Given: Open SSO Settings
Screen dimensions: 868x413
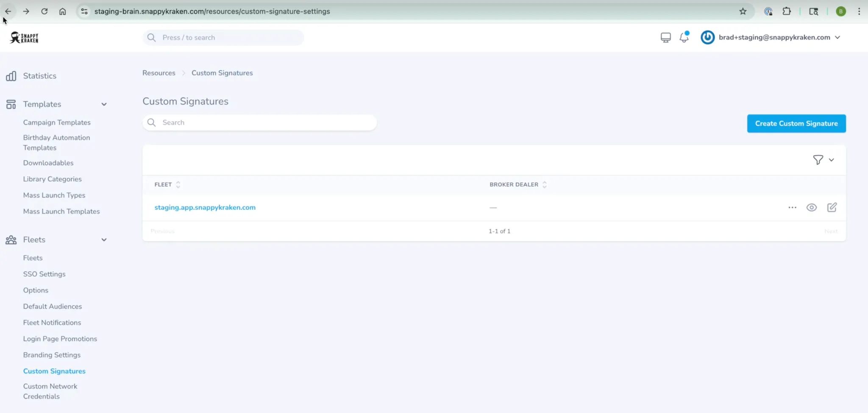Looking at the screenshot, I should tap(44, 274).
